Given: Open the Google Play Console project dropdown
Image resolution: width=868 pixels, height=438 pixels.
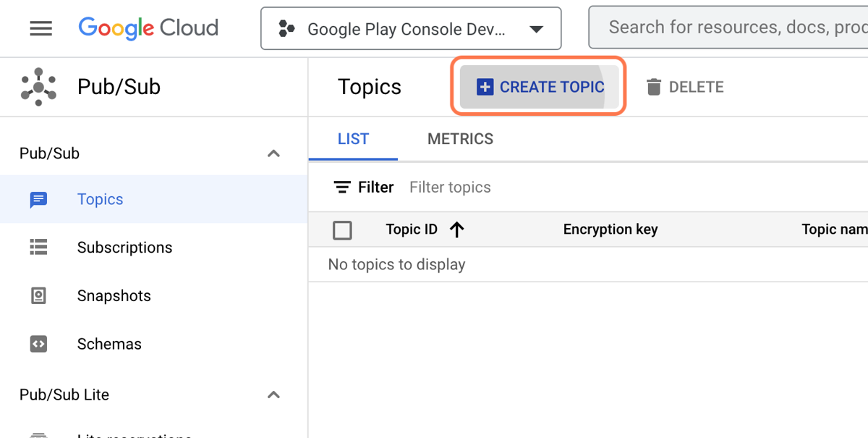Looking at the screenshot, I should [411, 29].
